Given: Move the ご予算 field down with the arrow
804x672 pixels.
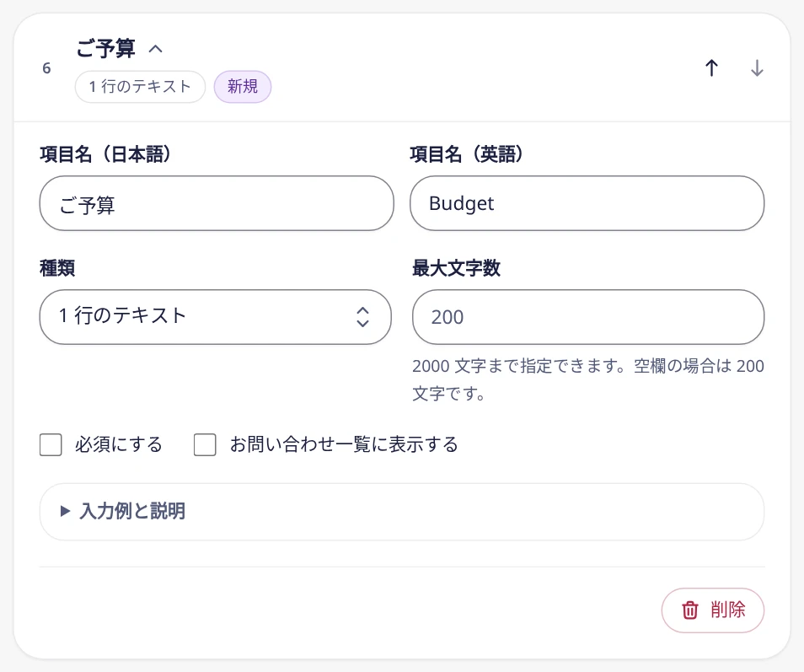Looking at the screenshot, I should click(757, 67).
